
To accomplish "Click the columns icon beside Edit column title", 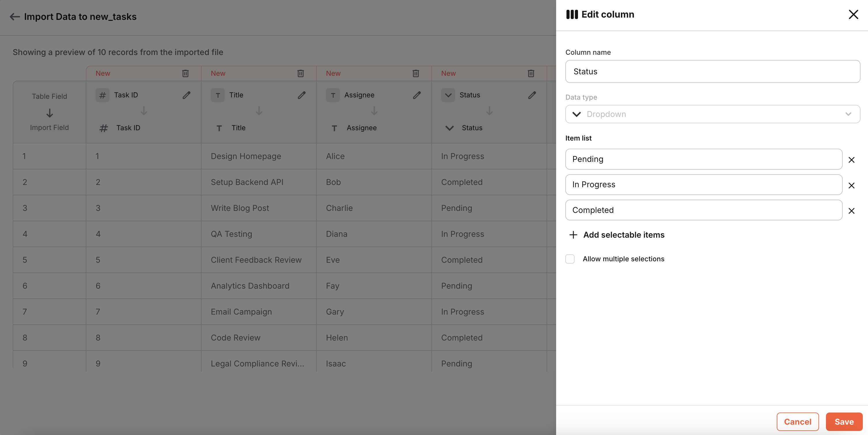I will coord(572,14).
